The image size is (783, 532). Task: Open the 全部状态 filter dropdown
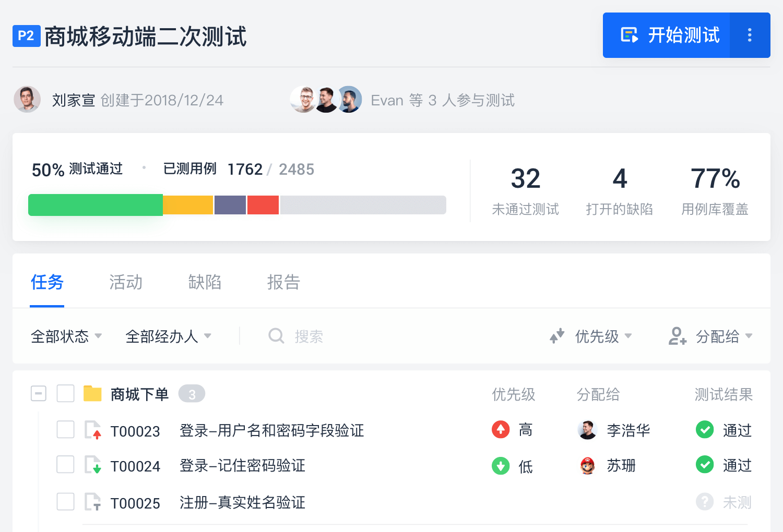[66, 336]
